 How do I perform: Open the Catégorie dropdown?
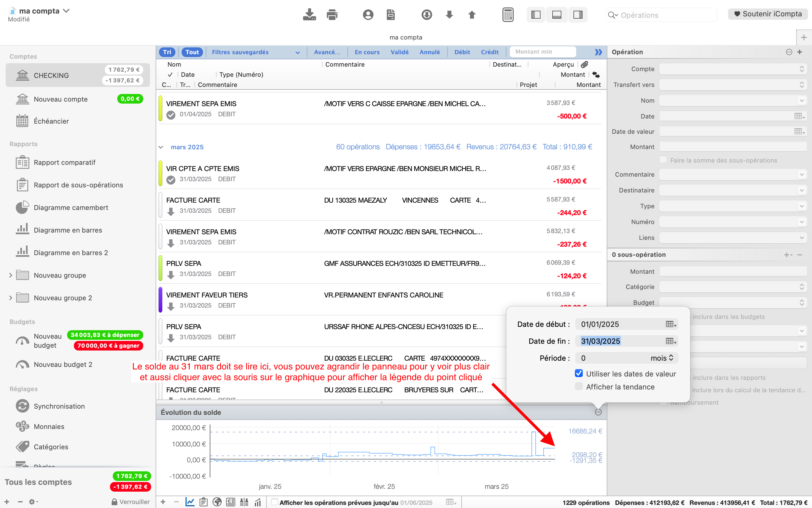point(733,286)
